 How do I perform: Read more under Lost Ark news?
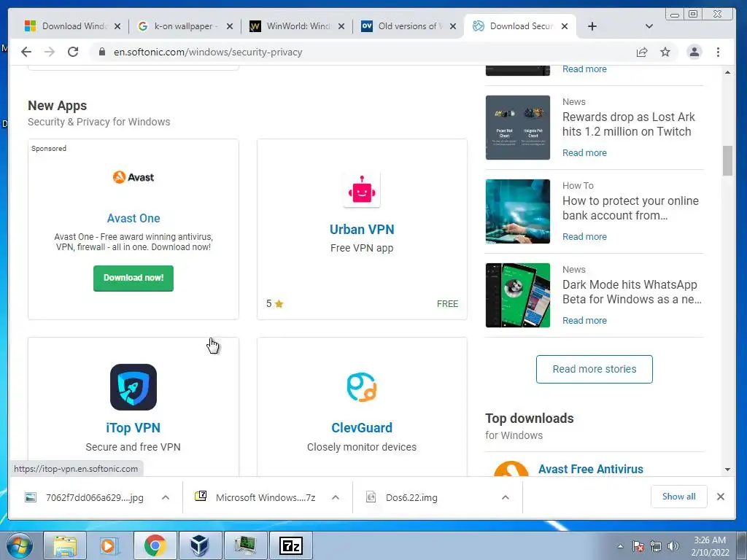coord(584,153)
